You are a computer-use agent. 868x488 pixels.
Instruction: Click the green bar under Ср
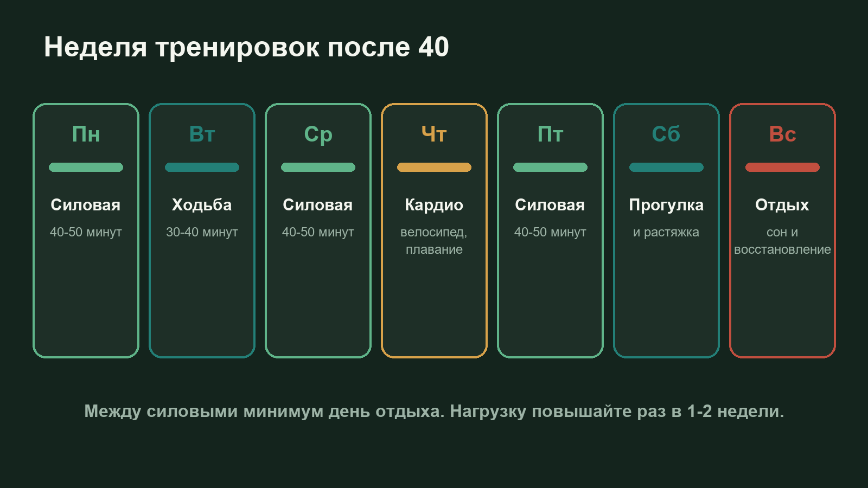click(x=318, y=168)
